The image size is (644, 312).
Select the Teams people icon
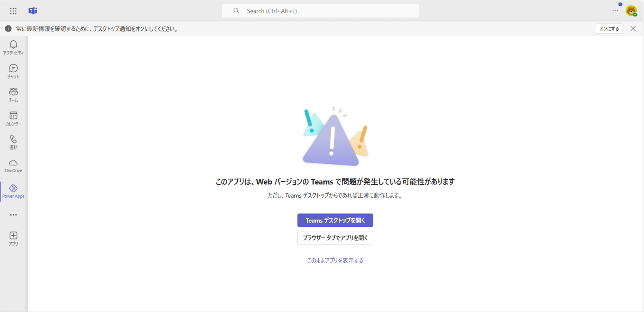pyautogui.click(x=13, y=92)
